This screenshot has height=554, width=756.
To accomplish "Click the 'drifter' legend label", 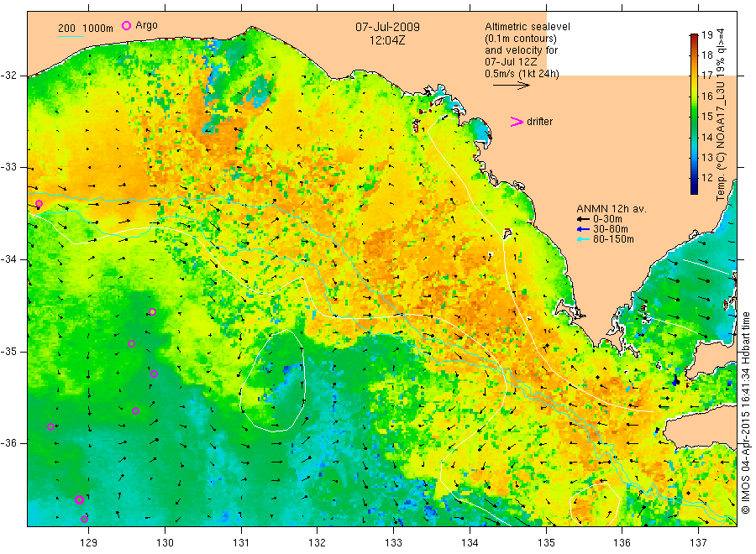I will [539, 122].
